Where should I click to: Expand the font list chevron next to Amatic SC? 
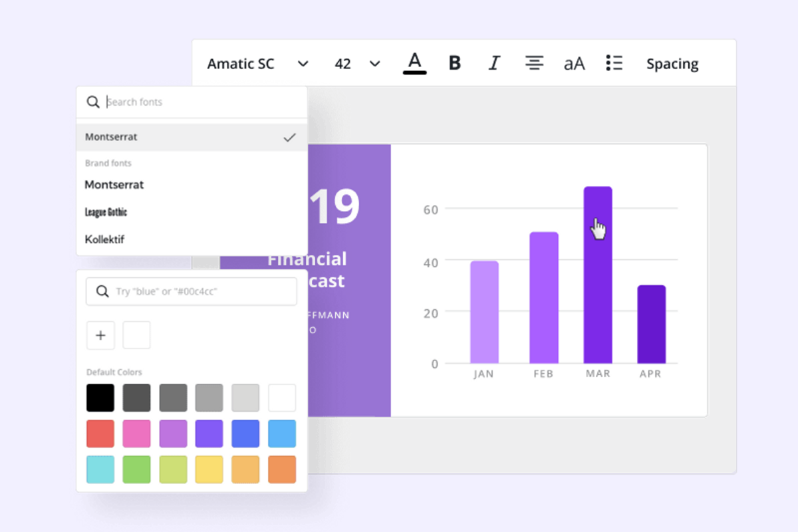coord(303,63)
